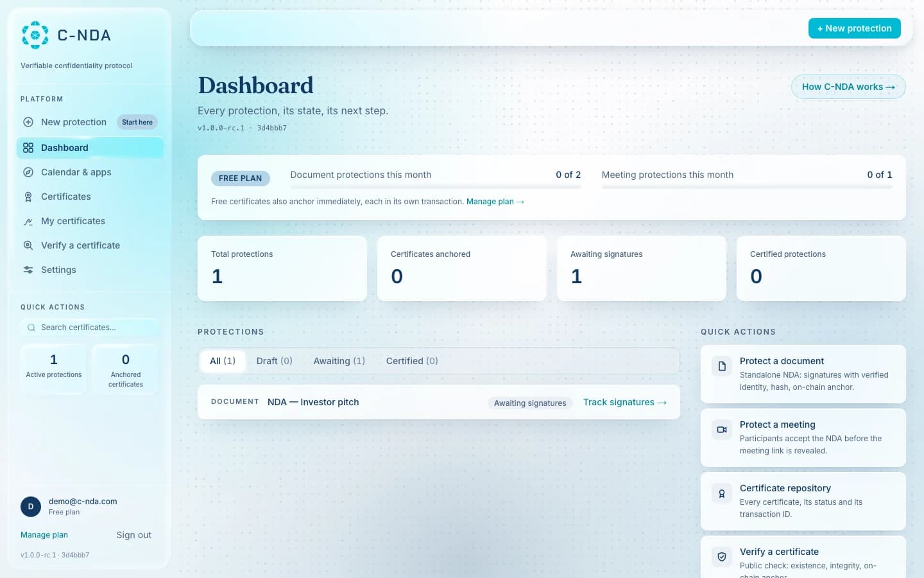Click the + New protection button
Screen dimensions: 924x578
(x=854, y=28)
